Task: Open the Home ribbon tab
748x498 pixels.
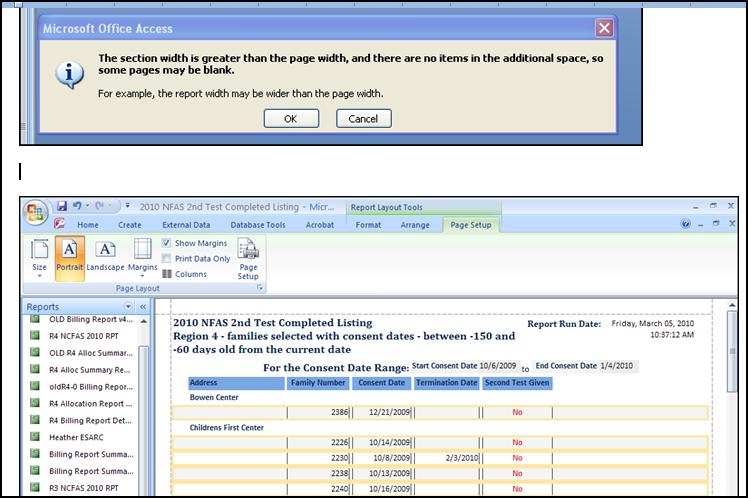Action: point(88,225)
